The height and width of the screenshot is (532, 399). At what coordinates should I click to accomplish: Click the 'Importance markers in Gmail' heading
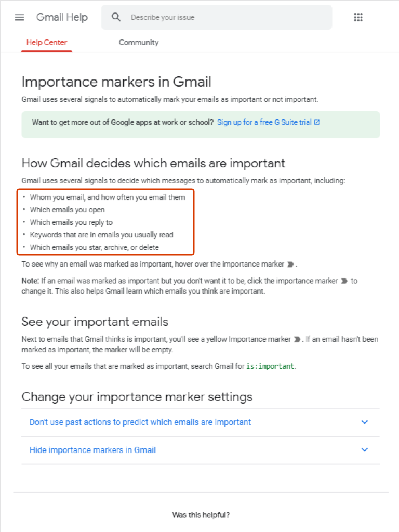(116, 82)
